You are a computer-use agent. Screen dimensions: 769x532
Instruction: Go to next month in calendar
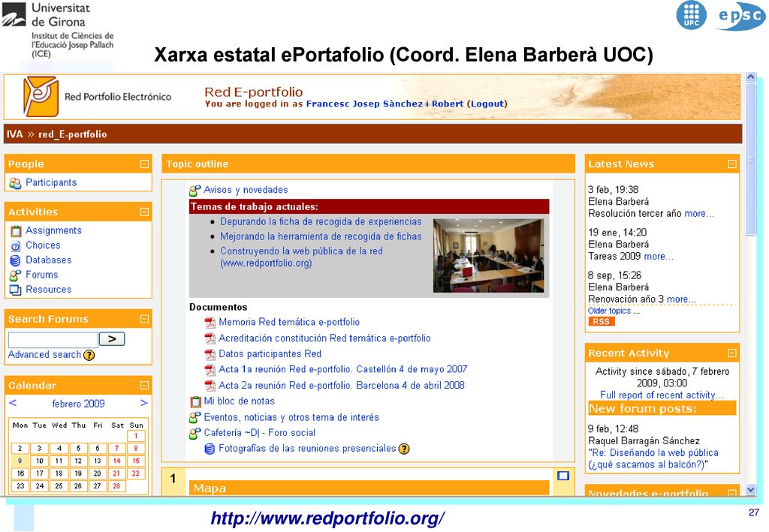tap(143, 403)
